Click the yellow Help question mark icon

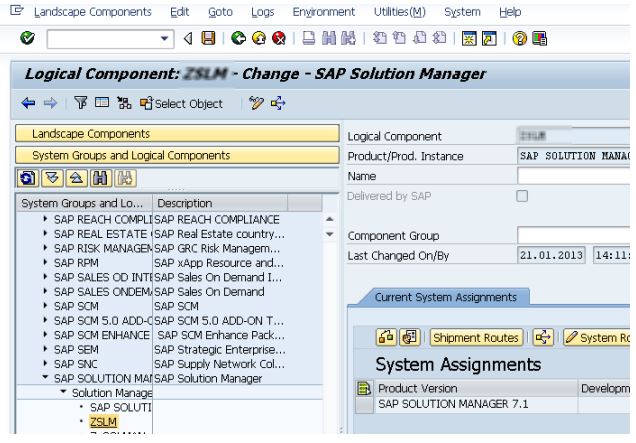point(519,39)
